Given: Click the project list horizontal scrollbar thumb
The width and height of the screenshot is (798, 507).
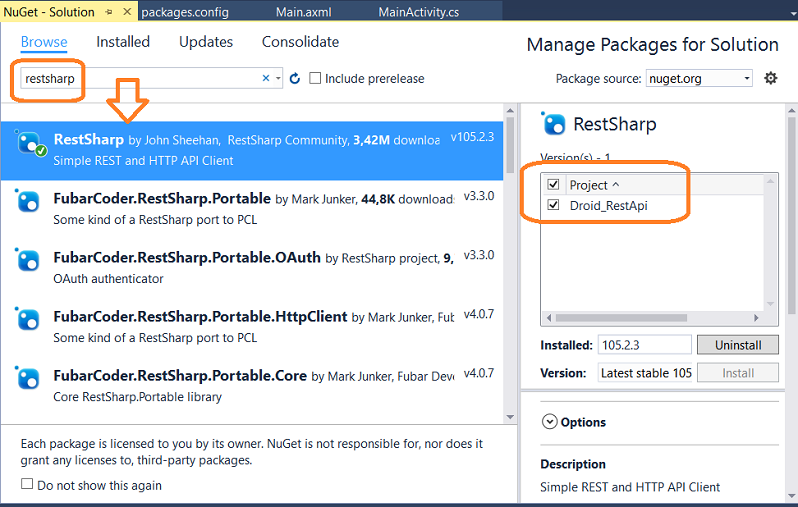Looking at the screenshot, I should 621,318.
